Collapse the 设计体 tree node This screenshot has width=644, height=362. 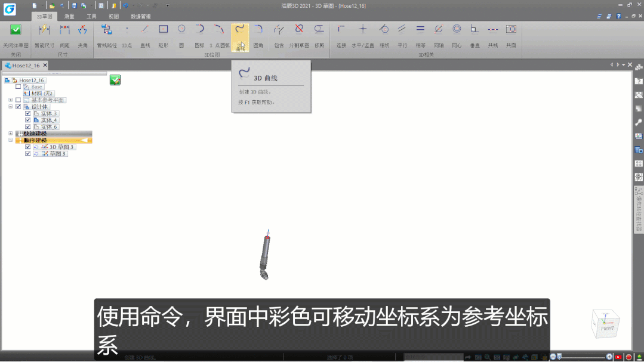point(11,107)
